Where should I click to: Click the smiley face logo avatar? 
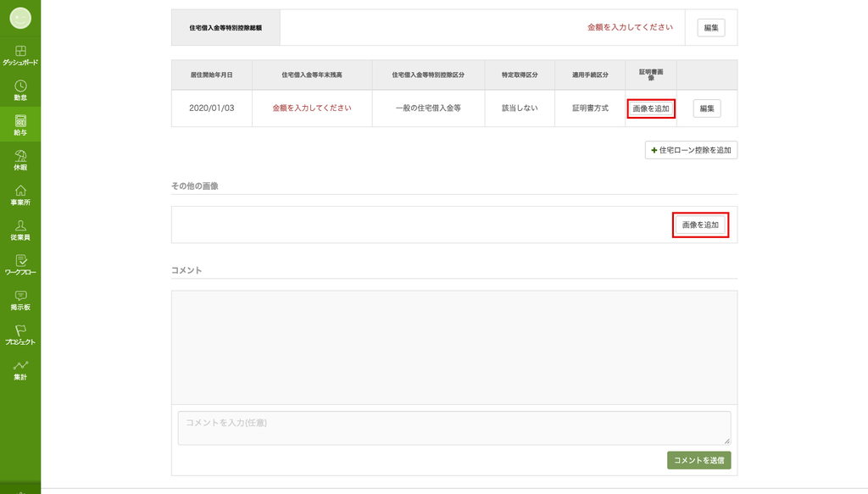(20, 19)
